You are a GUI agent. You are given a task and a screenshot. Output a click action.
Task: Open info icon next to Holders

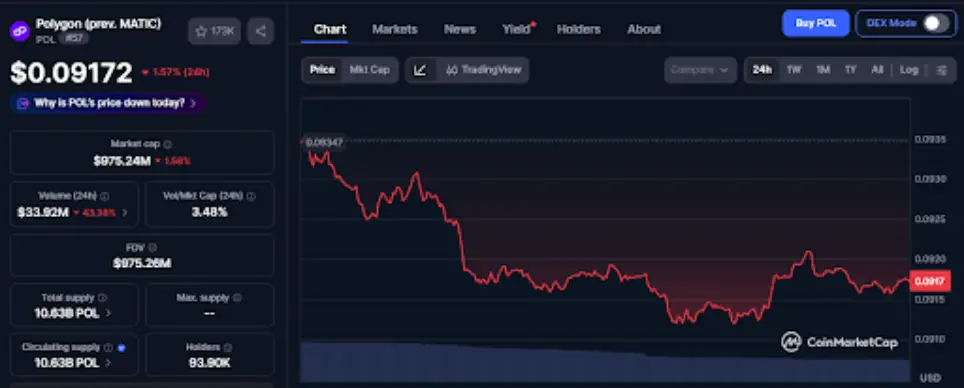tap(227, 347)
